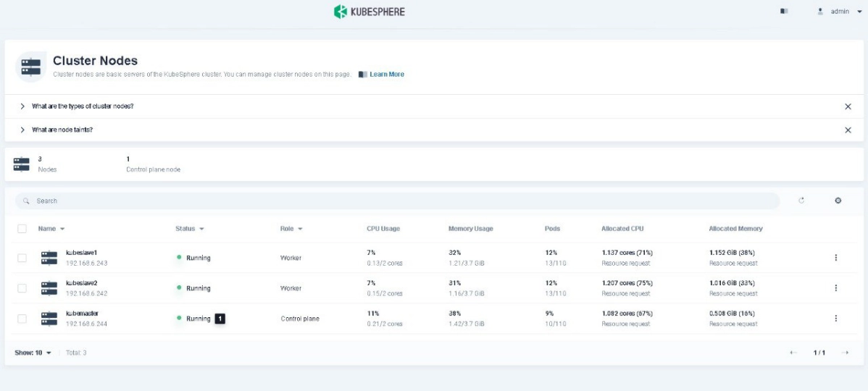Close the node taints help row
Image resolution: width=868 pixels, height=391 pixels.
click(848, 130)
